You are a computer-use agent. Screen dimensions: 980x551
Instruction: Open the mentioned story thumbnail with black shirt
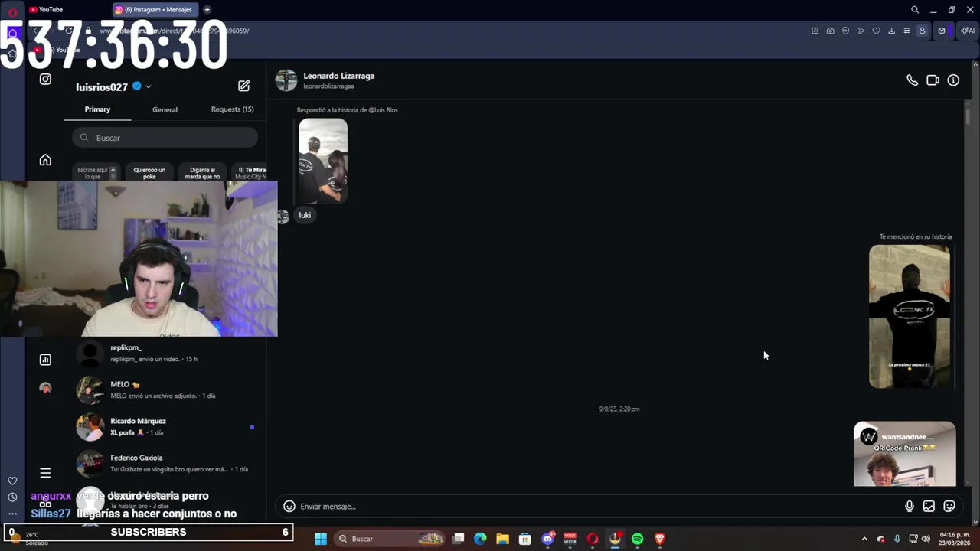click(x=910, y=317)
